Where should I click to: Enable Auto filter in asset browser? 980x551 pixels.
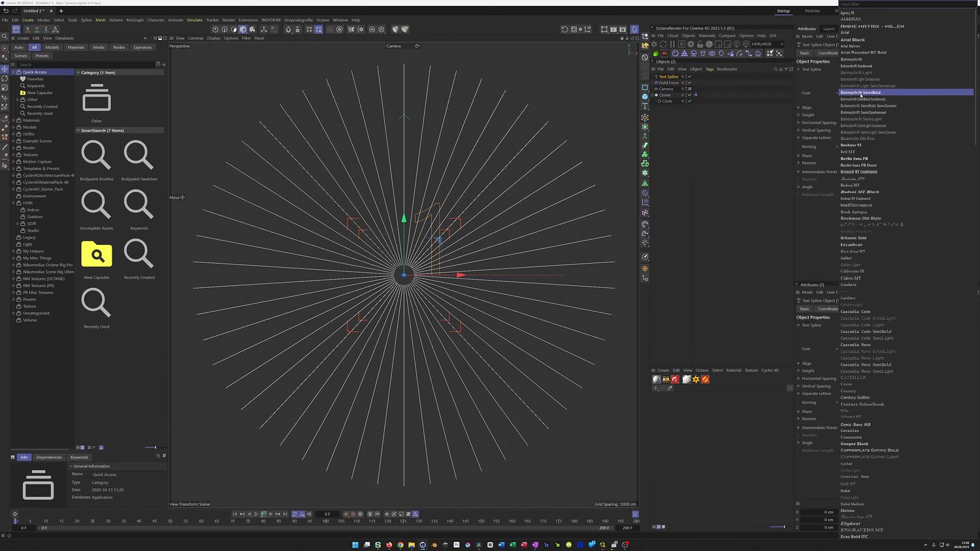pyautogui.click(x=19, y=47)
